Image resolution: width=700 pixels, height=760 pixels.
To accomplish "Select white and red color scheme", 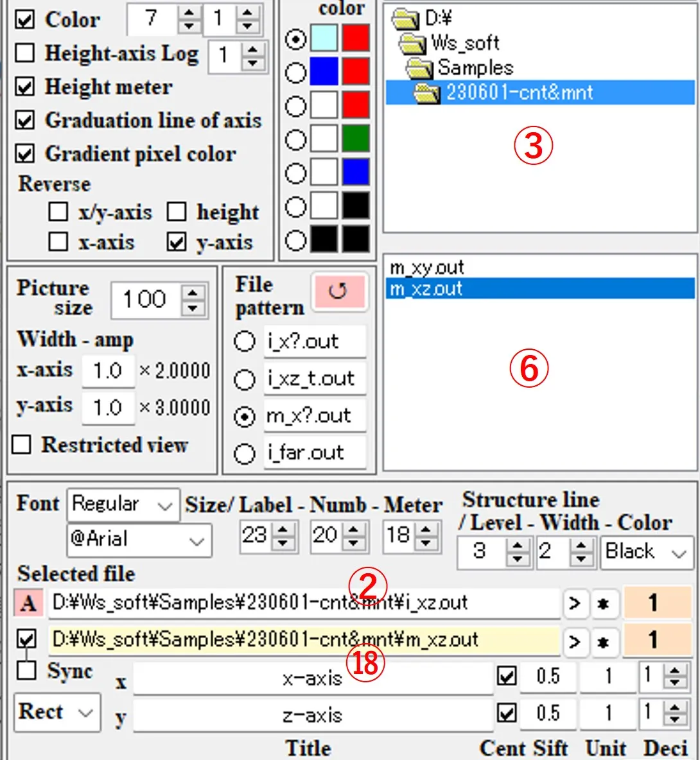I will click(295, 106).
